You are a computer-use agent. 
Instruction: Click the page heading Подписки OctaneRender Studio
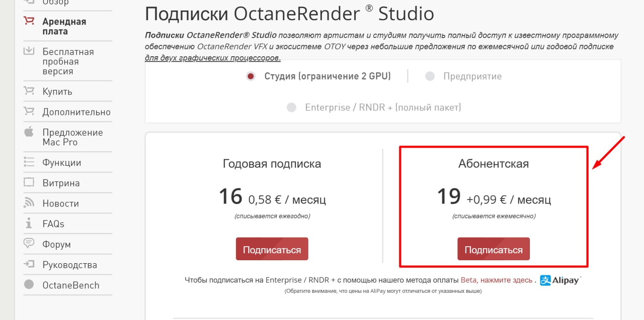coord(289,14)
